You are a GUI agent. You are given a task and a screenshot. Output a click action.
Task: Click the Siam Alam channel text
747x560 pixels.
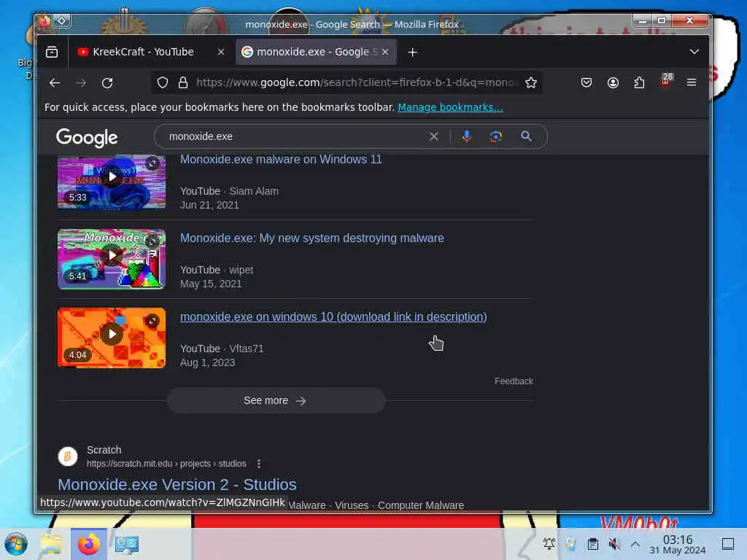(x=254, y=191)
